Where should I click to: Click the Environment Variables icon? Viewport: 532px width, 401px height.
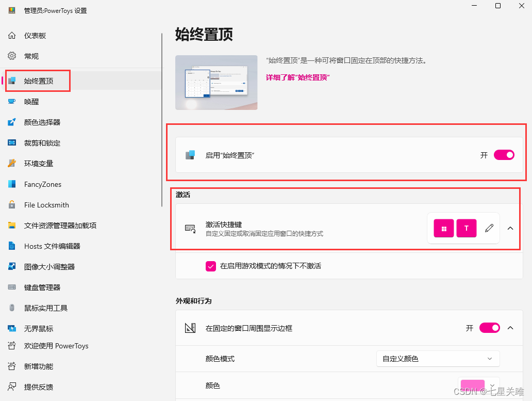tap(12, 163)
